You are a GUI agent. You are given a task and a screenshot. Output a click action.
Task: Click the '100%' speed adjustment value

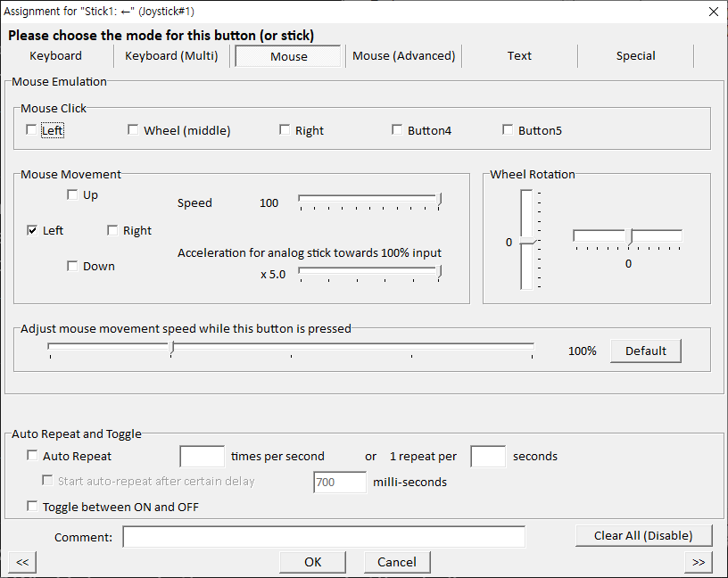[583, 351]
